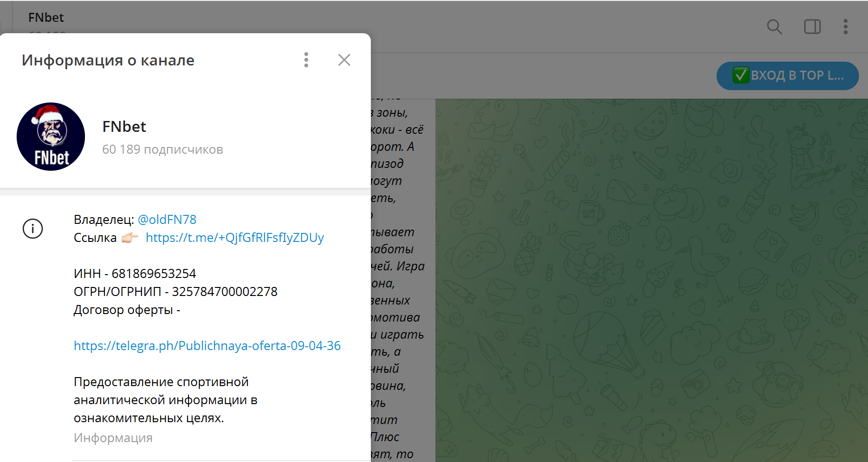Open three-dot menu in channel info dialog
Viewport: 868px width, 462px height.
click(306, 60)
